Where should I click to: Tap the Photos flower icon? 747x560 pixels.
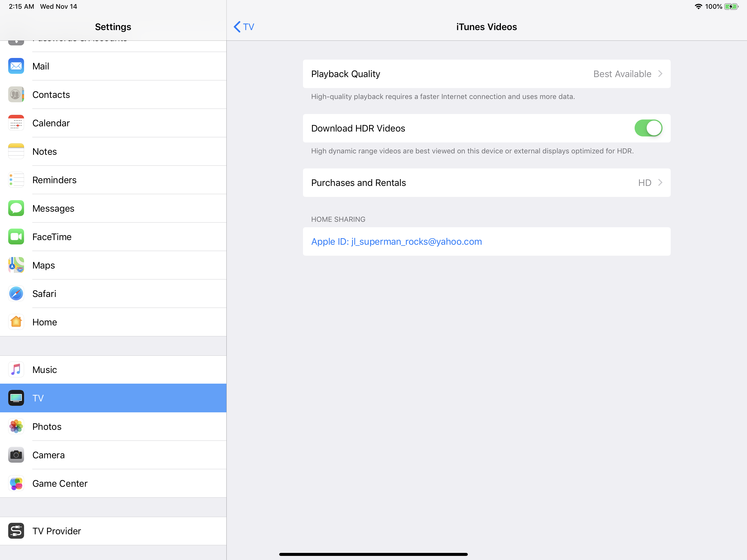[16, 427]
